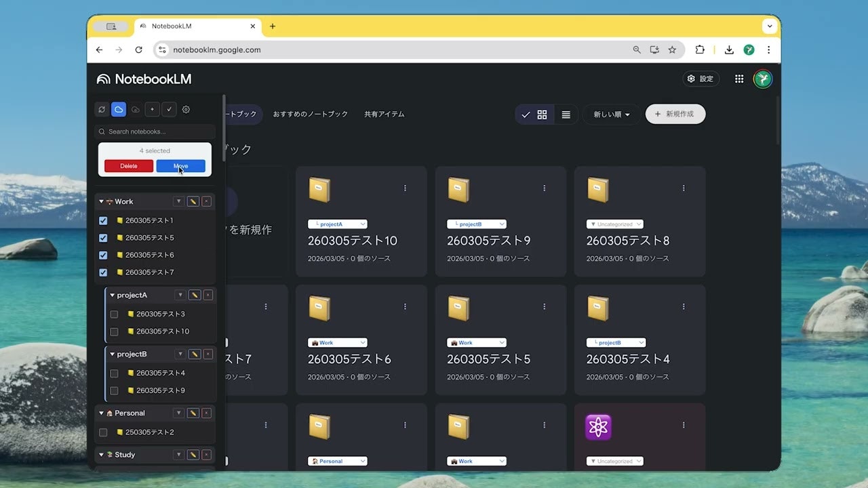Select the NotebookLM browser tab
868x488 pixels.
pos(197,26)
